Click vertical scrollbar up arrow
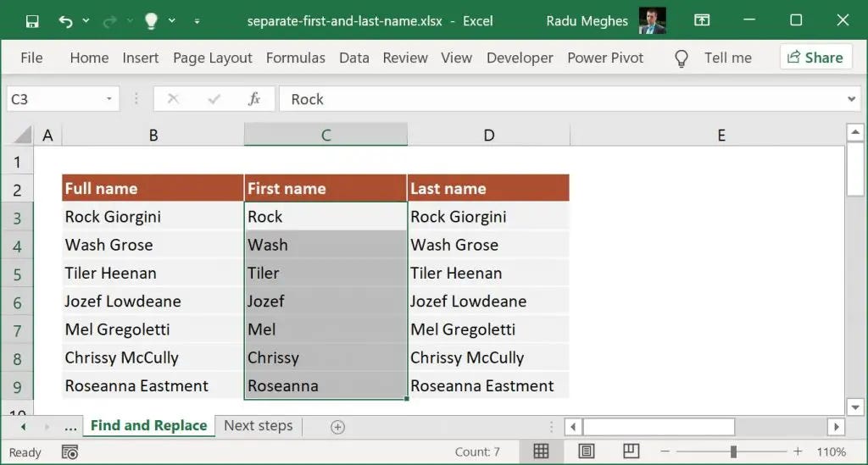868x465 pixels. point(855,132)
